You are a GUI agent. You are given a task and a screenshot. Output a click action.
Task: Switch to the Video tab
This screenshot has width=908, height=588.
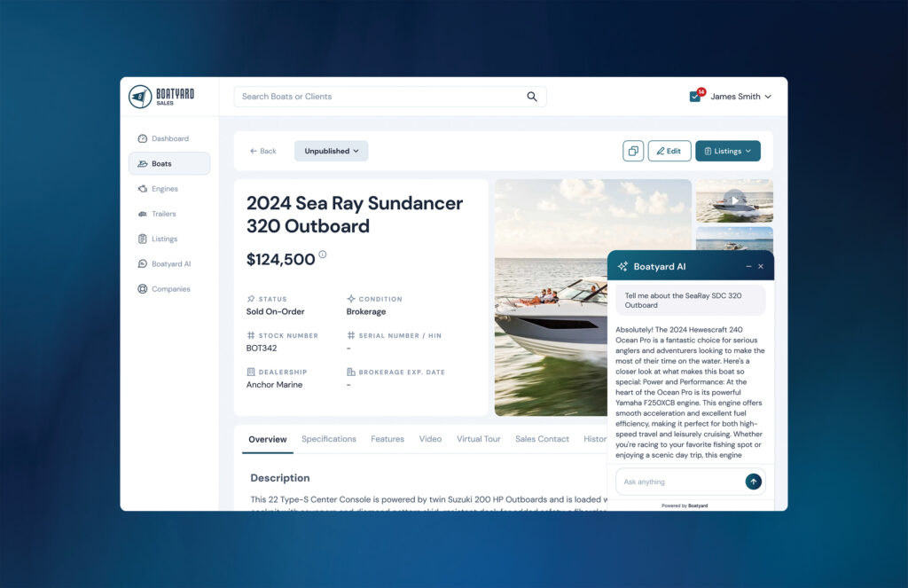click(x=430, y=439)
